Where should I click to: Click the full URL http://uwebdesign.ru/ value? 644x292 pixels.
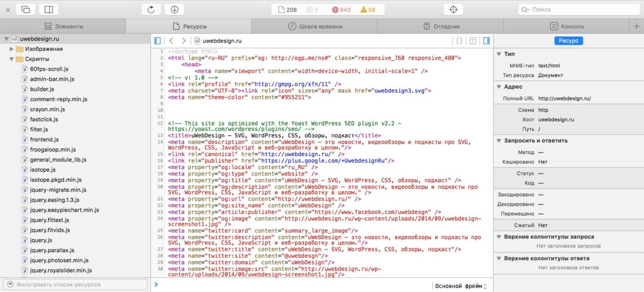[x=564, y=99]
